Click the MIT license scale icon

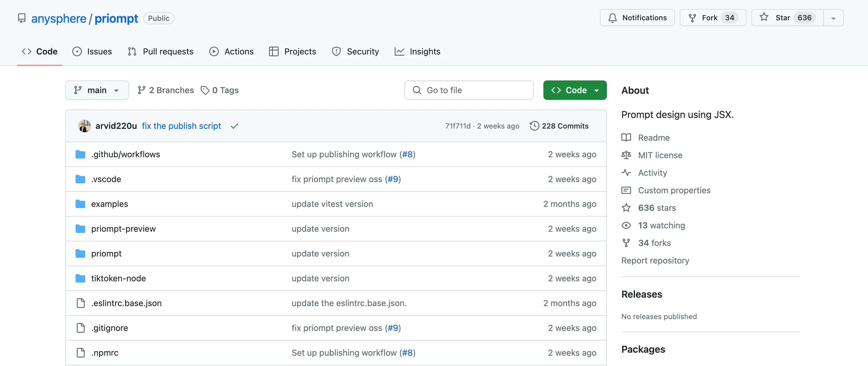626,155
